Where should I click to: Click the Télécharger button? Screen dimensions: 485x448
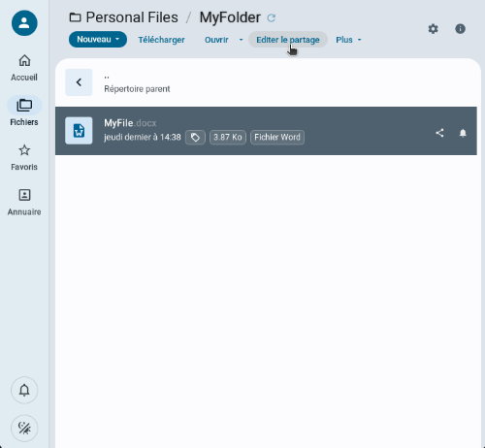point(161,40)
